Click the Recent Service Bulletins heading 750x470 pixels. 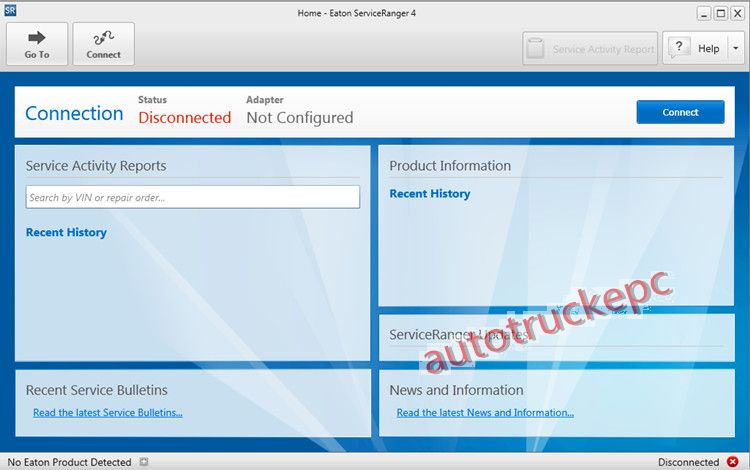[x=97, y=390]
